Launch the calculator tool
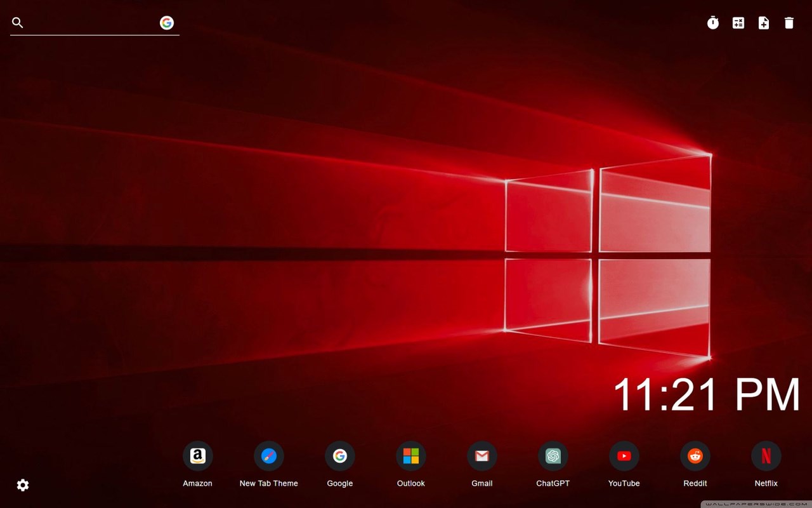This screenshot has width=812, height=508. point(738,23)
